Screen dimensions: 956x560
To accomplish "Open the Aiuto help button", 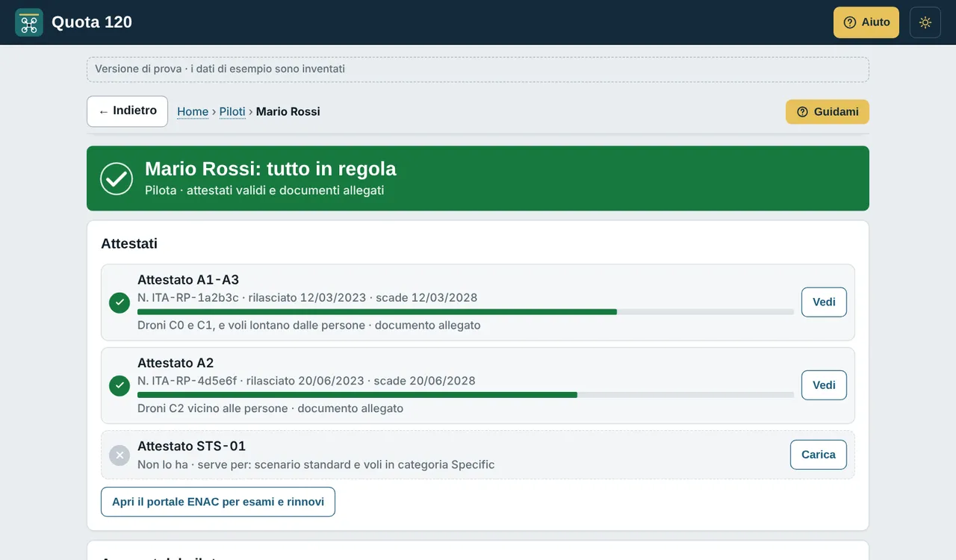I will point(866,22).
